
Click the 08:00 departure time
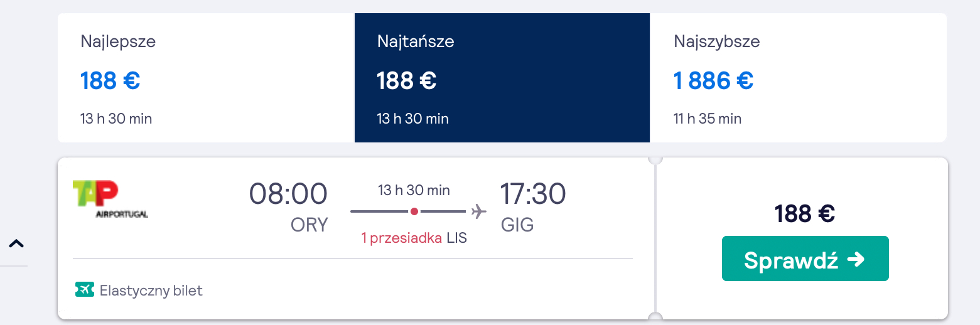[289, 193]
